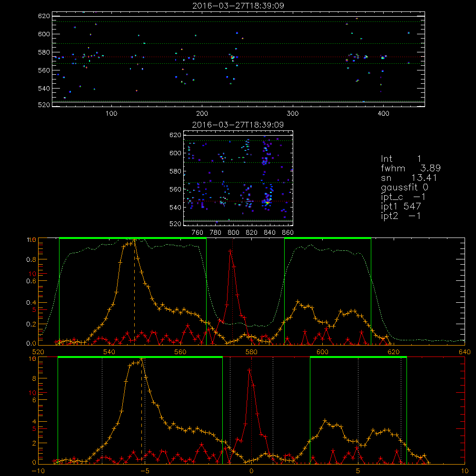Click x-axis label 760 on middle plot

198,233
